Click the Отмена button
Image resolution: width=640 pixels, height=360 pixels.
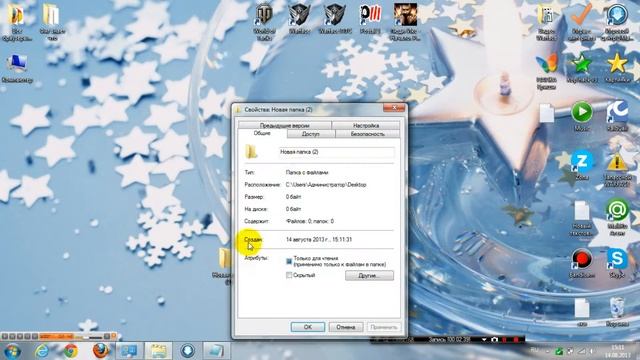click(x=345, y=327)
